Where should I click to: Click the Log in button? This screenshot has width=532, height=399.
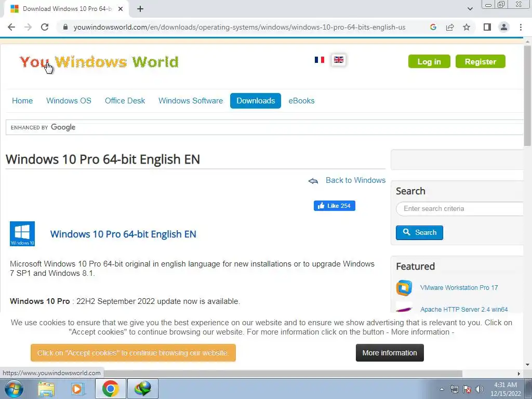pos(429,61)
